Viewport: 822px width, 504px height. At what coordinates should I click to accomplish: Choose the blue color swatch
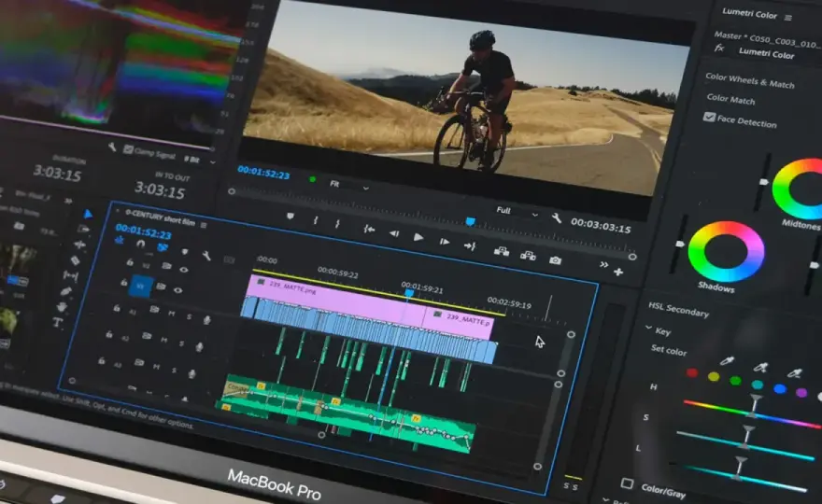coord(780,389)
